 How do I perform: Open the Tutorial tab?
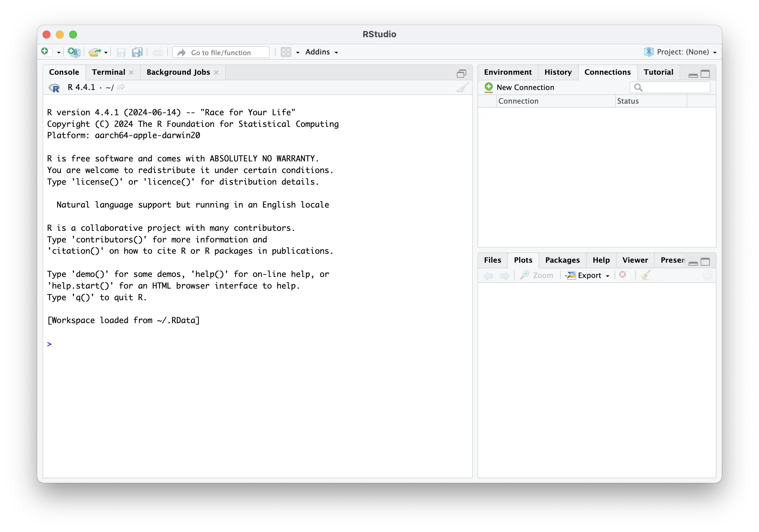pyautogui.click(x=658, y=71)
